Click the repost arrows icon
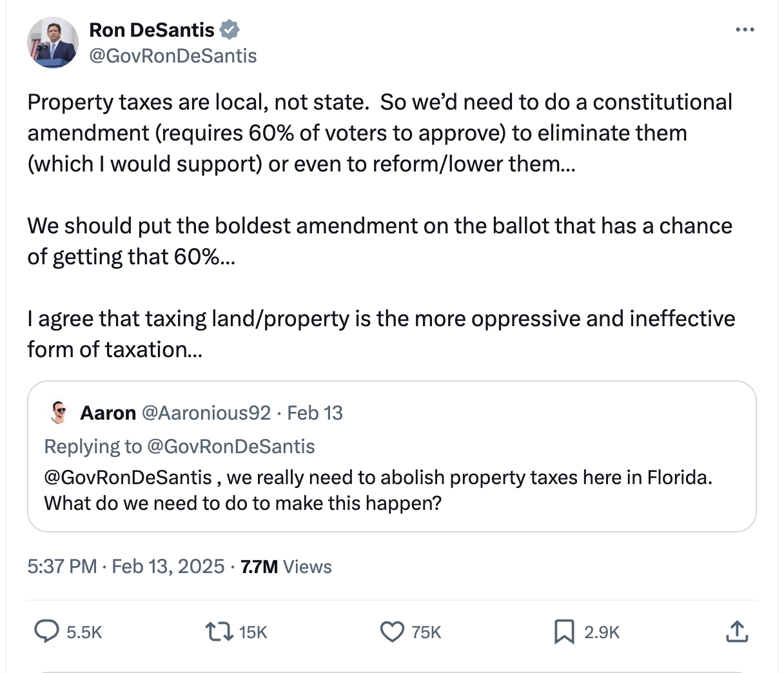 [x=219, y=632]
